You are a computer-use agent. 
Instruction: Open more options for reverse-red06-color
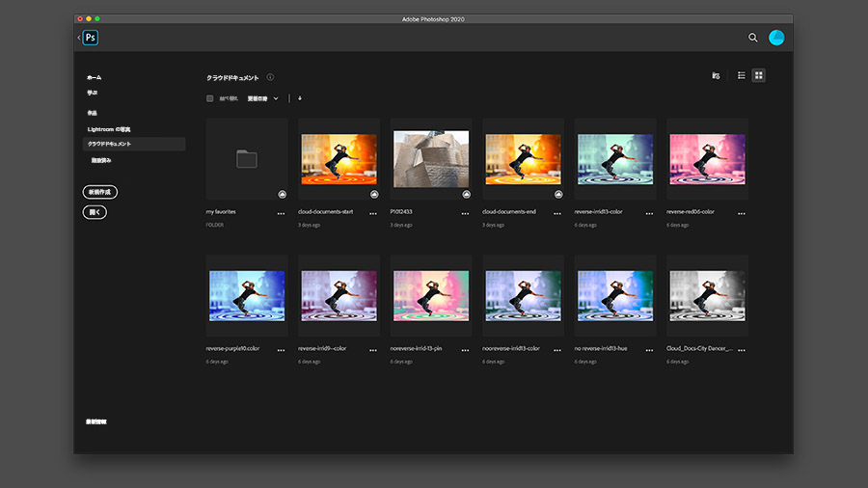[742, 213]
